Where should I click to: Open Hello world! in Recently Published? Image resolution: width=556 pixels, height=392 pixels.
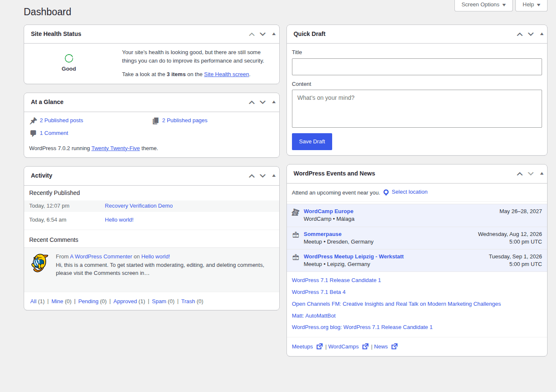pyautogui.click(x=119, y=220)
